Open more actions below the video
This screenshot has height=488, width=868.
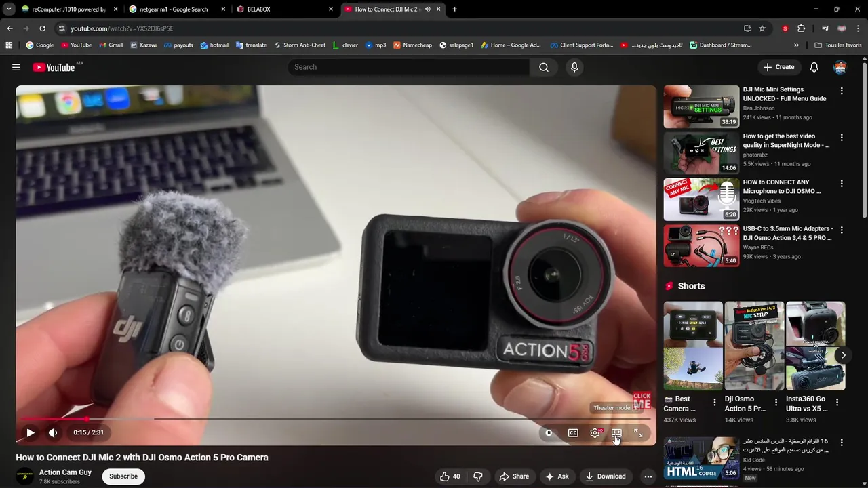coord(648,476)
